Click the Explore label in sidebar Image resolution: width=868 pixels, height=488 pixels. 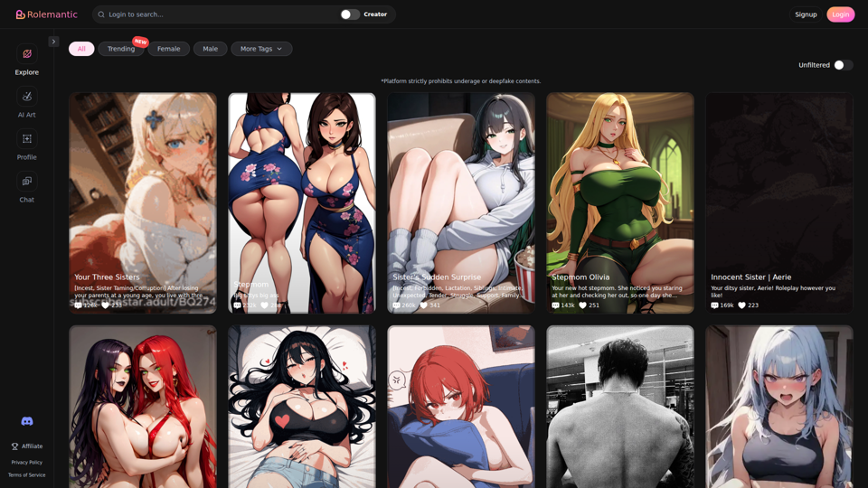pos(26,72)
